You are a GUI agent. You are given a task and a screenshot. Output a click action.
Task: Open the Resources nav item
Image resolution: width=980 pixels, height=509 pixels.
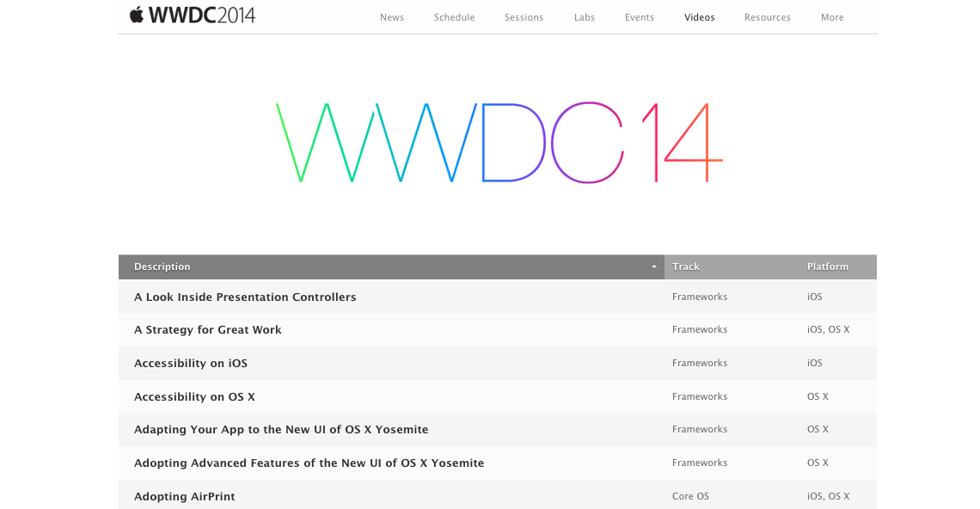pyautogui.click(x=768, y=17)
